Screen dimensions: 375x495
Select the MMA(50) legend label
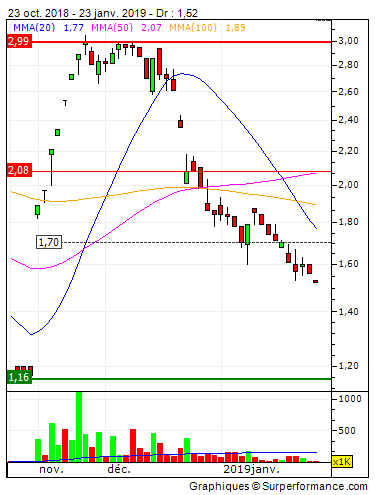pyautogui.click(x=112, y=27)
